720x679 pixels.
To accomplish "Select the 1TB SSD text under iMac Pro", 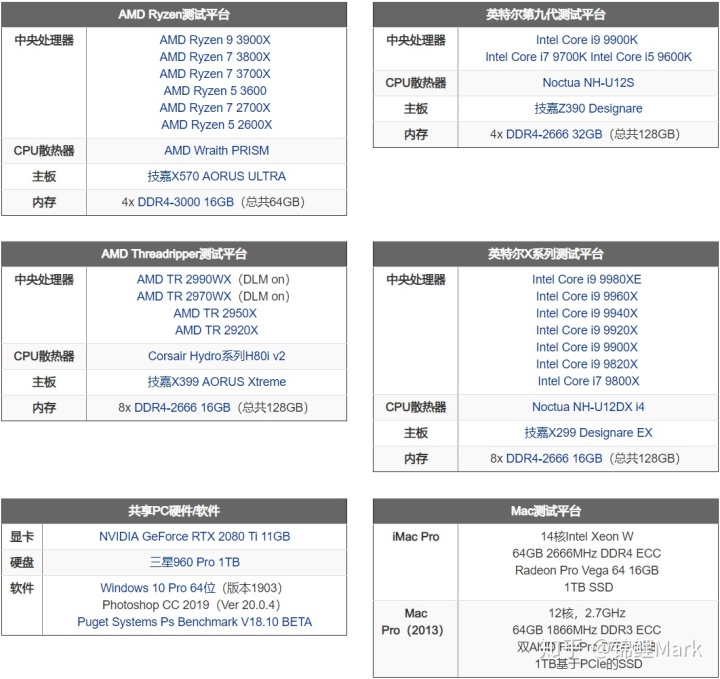I will coord(588,588).
